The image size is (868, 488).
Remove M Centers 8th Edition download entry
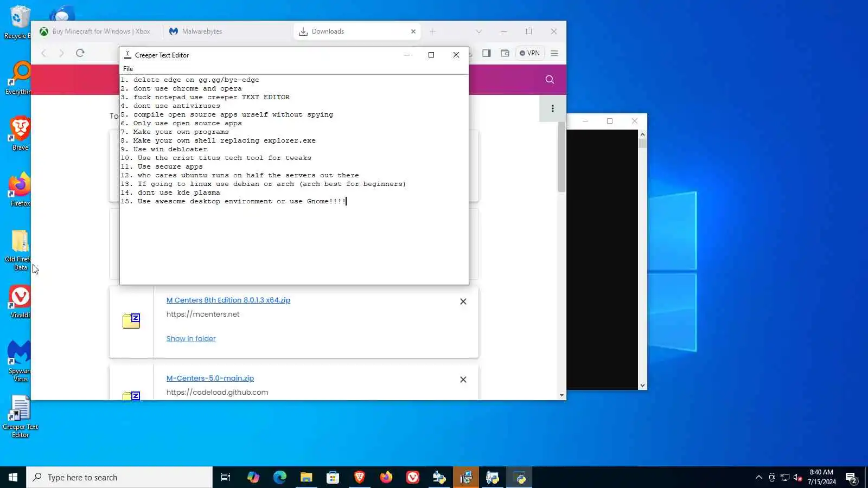tap(463, 301)
